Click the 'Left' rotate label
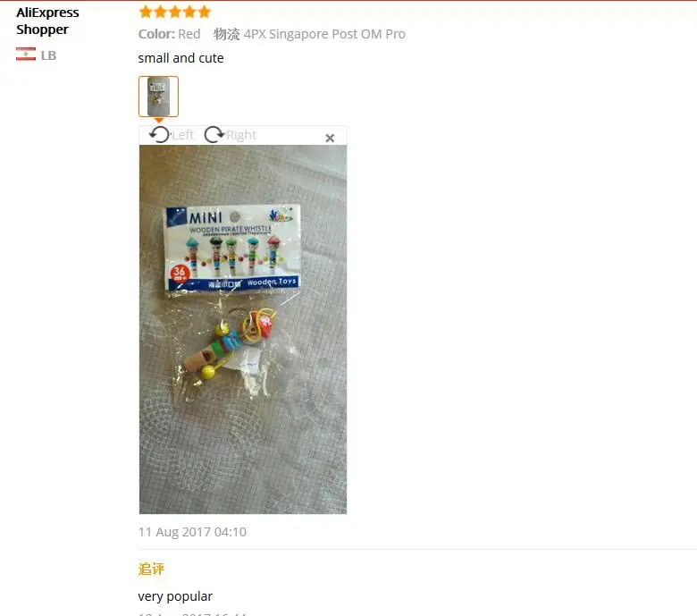The height and width of the screenshot is (616, 697). (182, 135)
